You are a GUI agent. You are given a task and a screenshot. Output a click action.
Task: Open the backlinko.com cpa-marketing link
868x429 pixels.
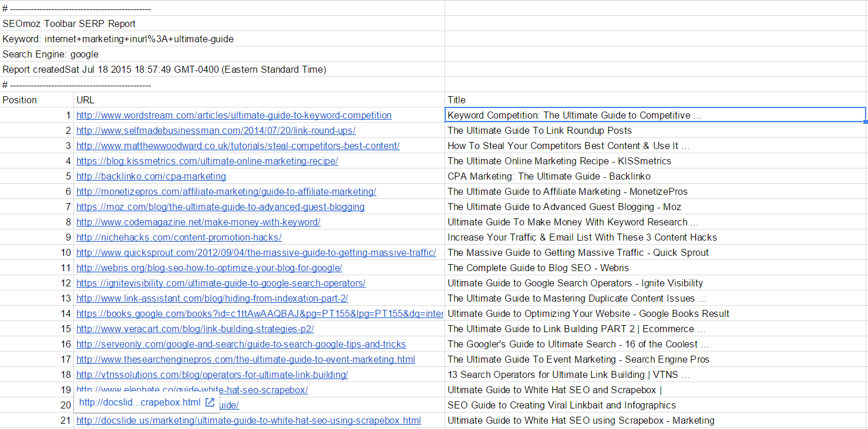pos(151,176)
